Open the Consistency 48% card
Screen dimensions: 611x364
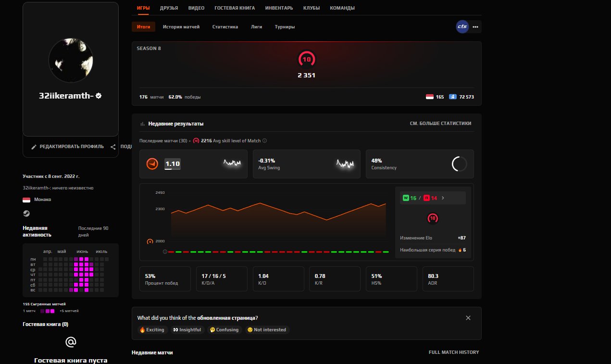pos(420,164)
